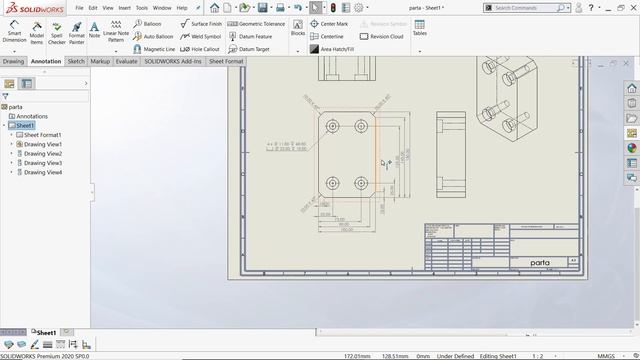
Task: Open the dropdown under Linear Note Pattern
Action: coord(116,51)
